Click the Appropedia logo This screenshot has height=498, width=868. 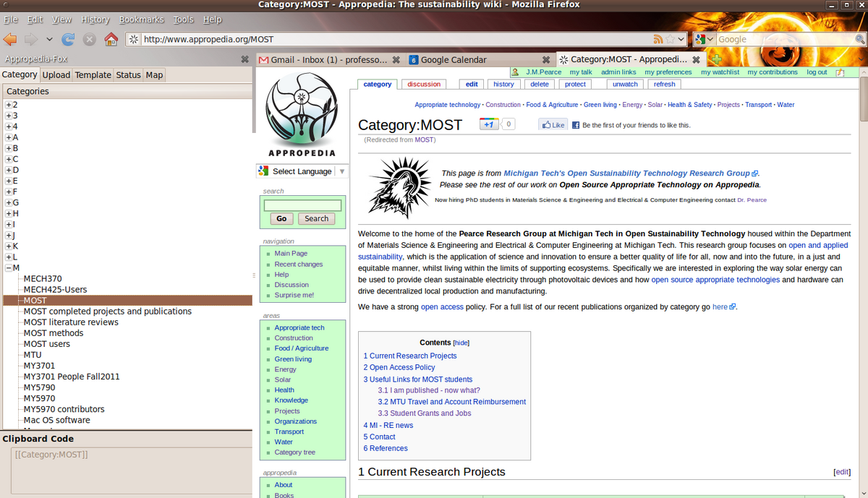(x=302, y=116)
